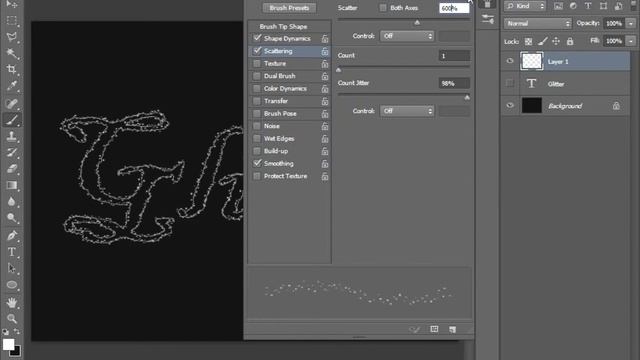Click the Count Jitter value field
Screen dimensions: 640x360
[454, 83]
